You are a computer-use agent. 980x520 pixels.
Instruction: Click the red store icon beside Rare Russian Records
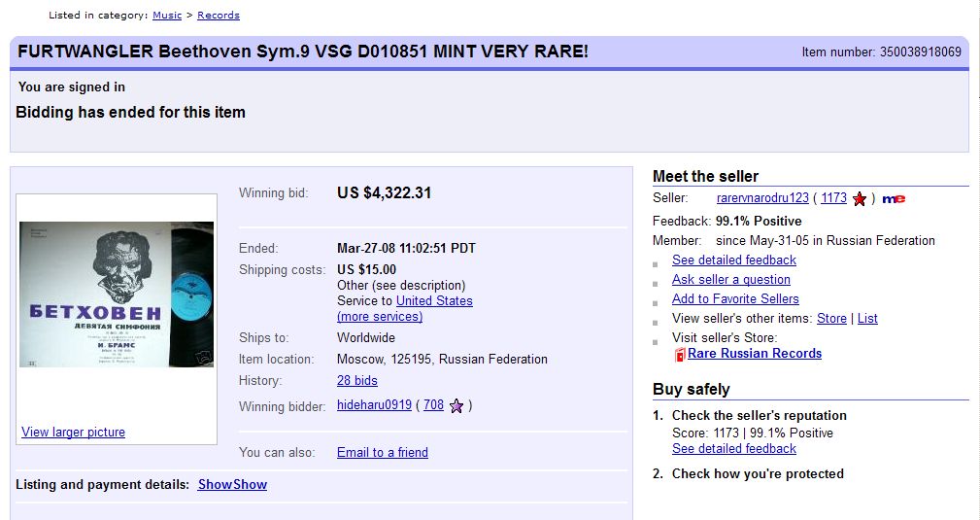pos(680,354)
